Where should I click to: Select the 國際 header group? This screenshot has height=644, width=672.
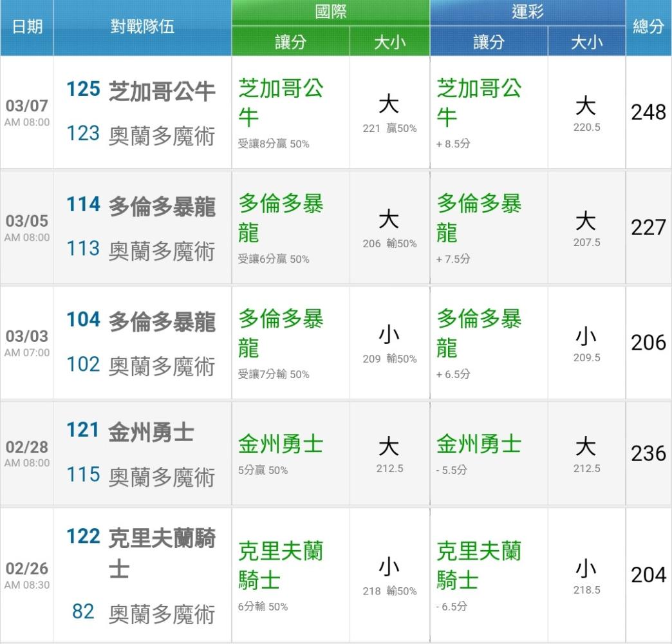coord(330,12)
